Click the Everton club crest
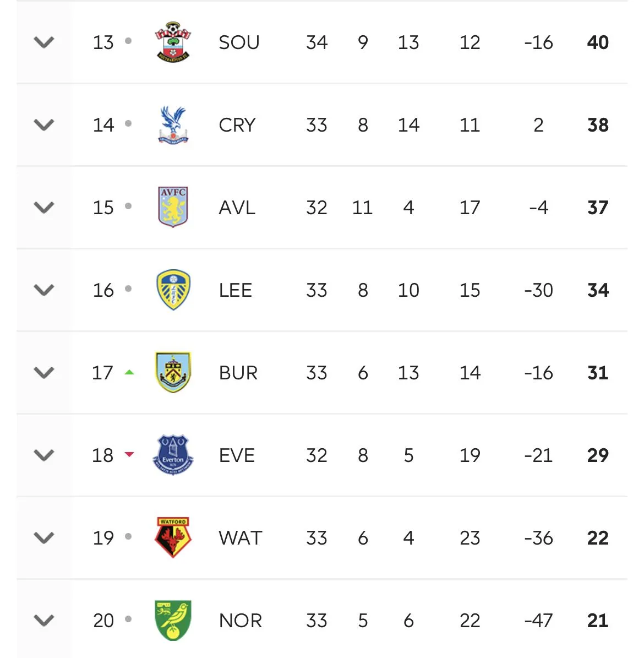 pyautogui.click(x=173, y=455)
